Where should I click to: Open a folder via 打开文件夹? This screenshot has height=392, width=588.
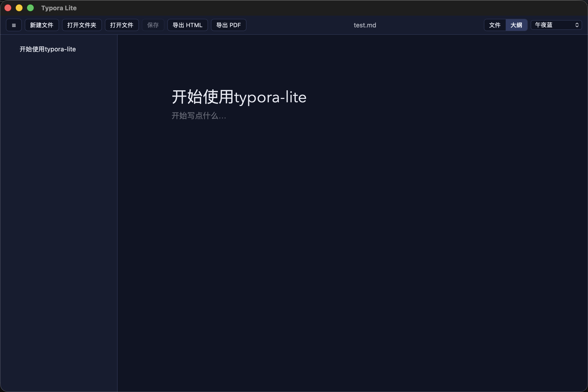pos(82,25)
